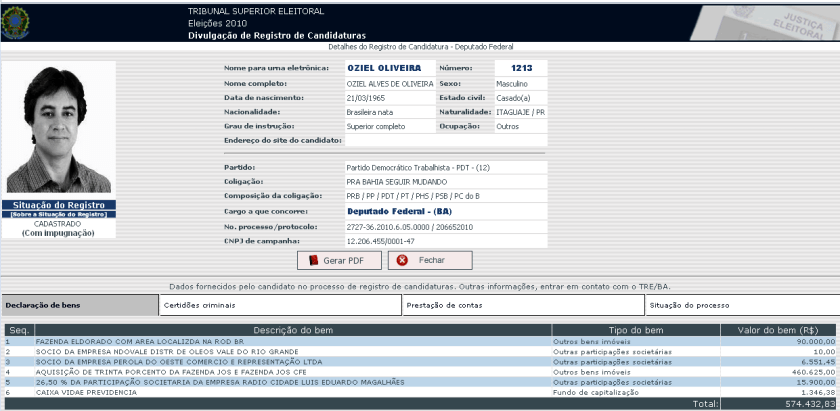The height and width of the screenshot is (411, 840).
Task: Click the red X icon on Fechar
Action: click(403, 260)
